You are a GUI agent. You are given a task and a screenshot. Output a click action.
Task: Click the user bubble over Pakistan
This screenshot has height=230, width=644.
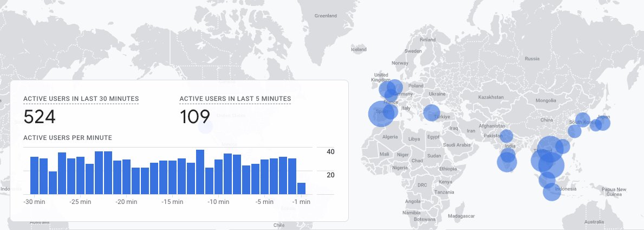tap(506, 136)
